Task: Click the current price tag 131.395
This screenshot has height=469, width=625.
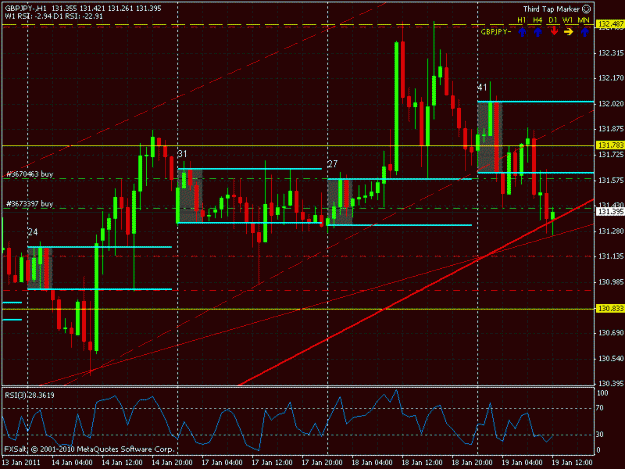Action: (x=610, y=212)
